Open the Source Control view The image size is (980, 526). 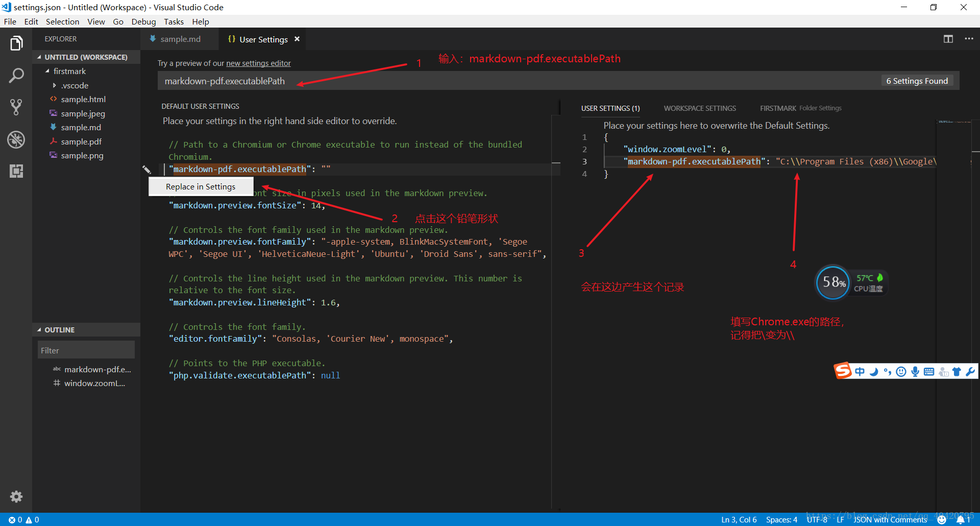pyautogui.click(x=17, y=107)
